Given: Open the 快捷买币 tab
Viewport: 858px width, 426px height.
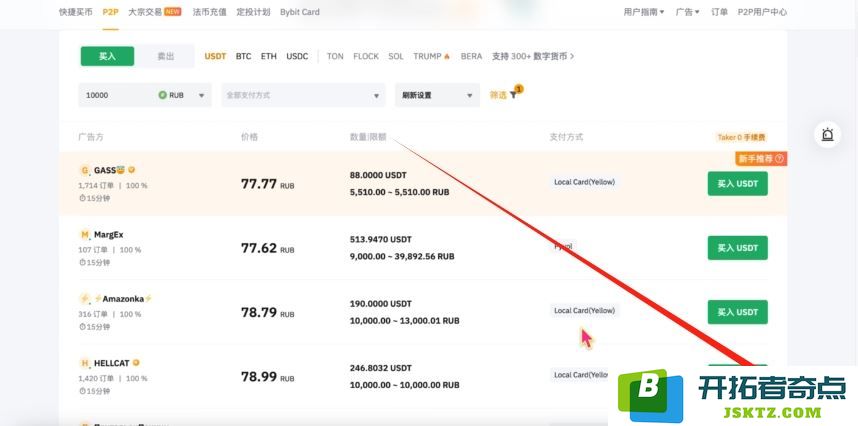Looking at the screenshot, I should click(x=76, y=12).
